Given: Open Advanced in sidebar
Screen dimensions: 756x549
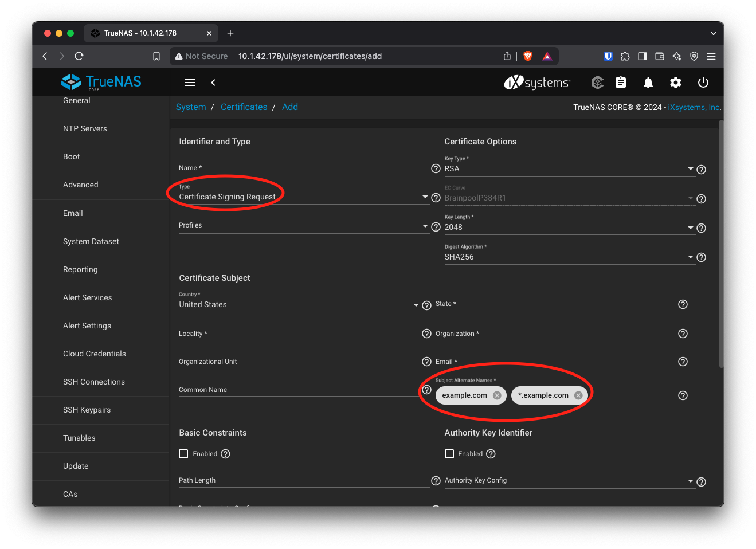Looking at the screenshot, I should coord(101,185).
